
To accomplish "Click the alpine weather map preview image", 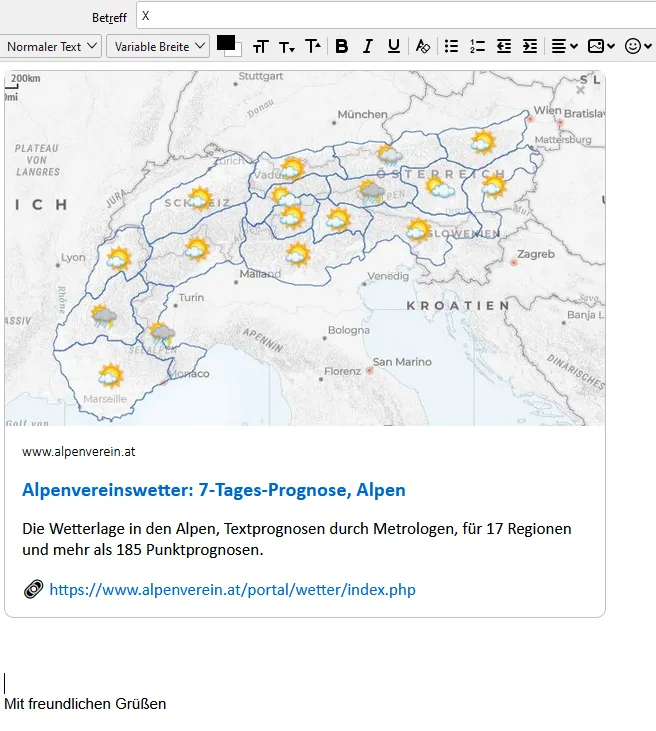I will pyautogui.click(x=305, y=248).
